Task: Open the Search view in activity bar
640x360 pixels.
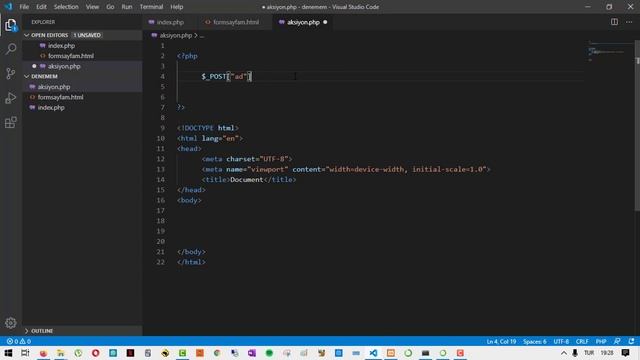Action: pos(11,49)
